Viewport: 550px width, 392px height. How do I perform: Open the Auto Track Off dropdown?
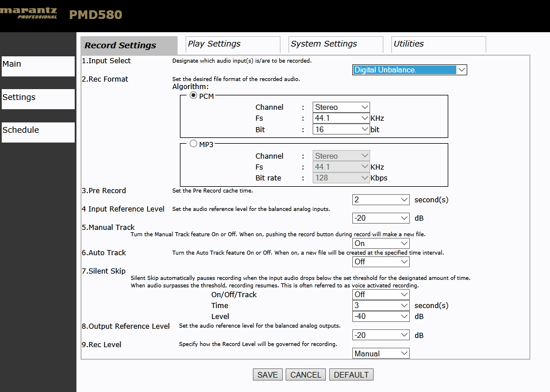380,262
